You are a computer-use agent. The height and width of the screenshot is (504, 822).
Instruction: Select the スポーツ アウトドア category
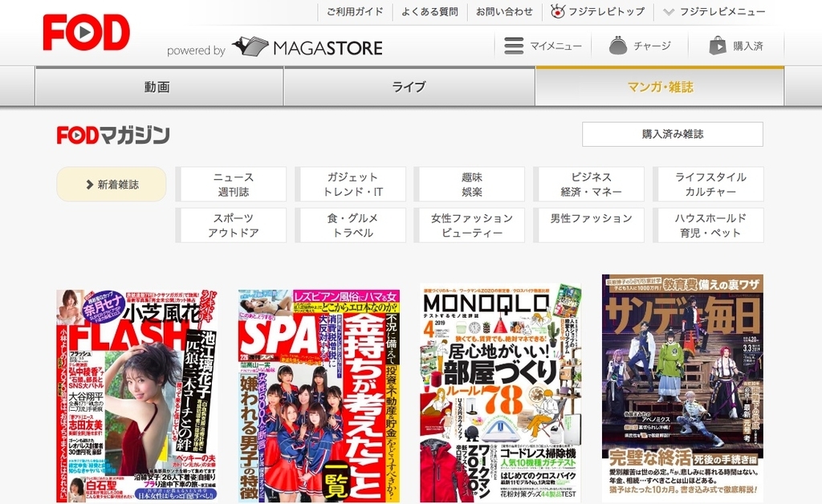click(x=231, y=226)
